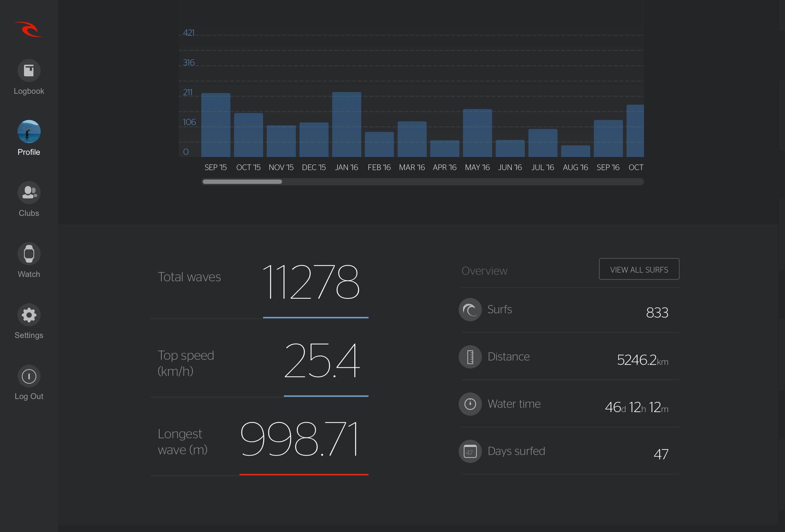Click the VIEW ALL SURFS button
785x532 pixels.
click(639, 269)
